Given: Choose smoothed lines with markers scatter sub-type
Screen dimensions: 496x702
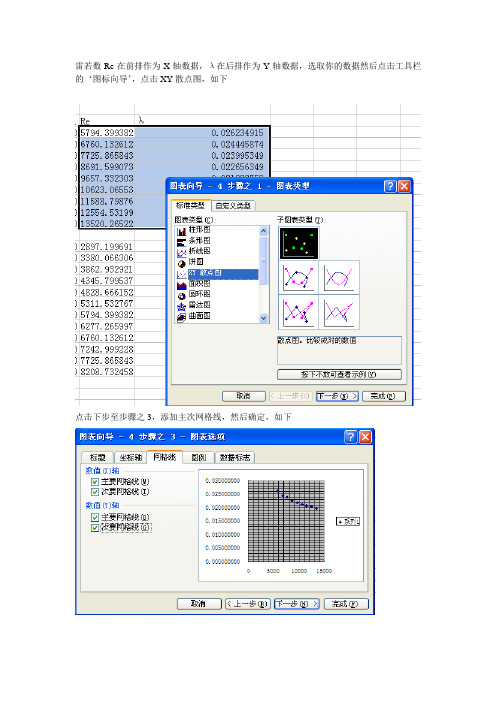Looking at the screenshot, I should click(x=298, y=278).
